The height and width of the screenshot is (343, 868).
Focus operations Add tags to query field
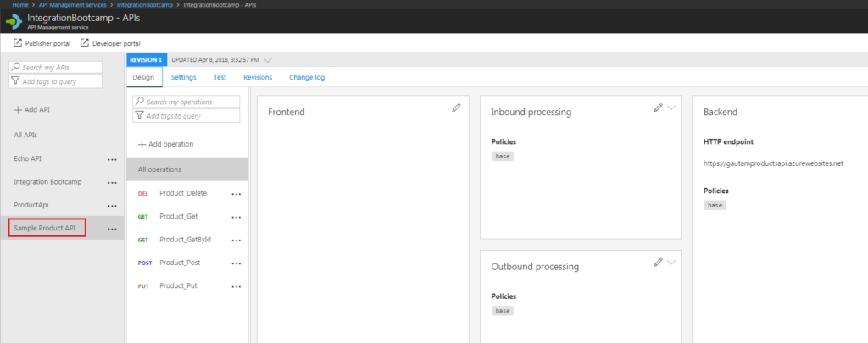[x=186, y=116]
